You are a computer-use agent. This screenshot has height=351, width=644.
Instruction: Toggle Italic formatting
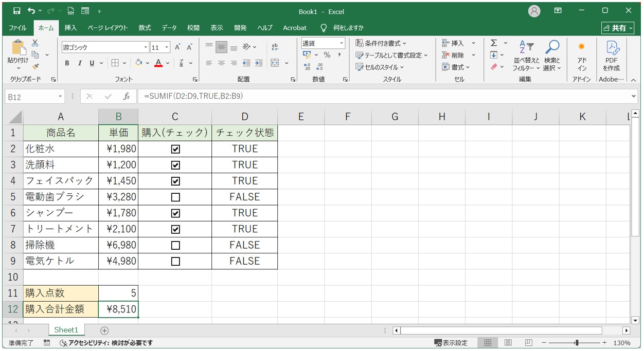tap(80, 63)
